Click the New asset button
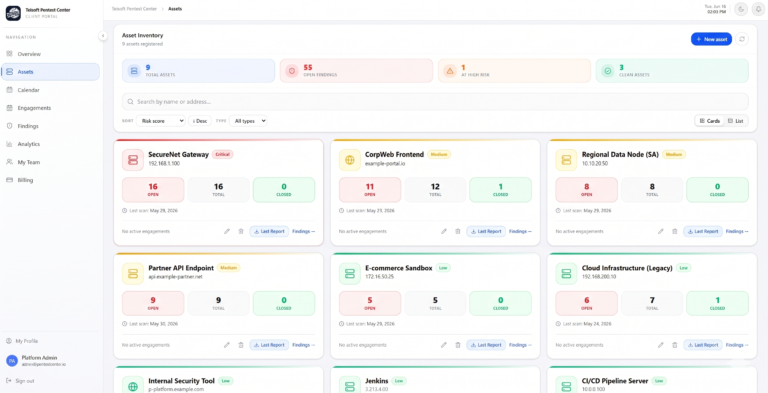This screenshot has height=393, width=768. tap(711, 39)
